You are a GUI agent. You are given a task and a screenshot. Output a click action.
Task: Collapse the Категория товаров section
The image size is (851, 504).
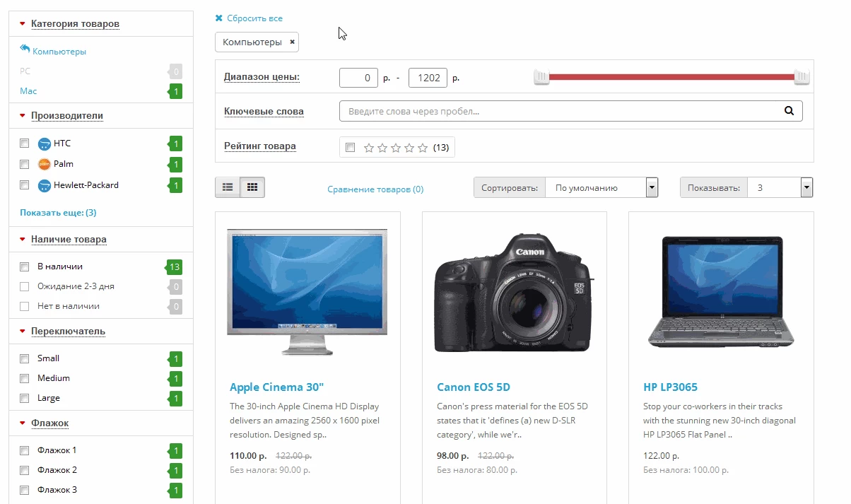[75, 24]
